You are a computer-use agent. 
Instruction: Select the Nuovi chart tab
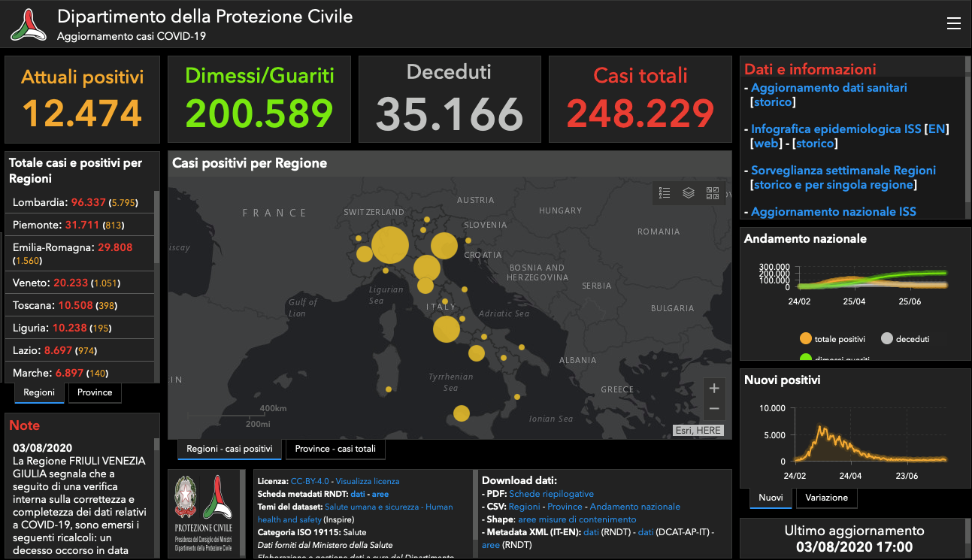pos(771,498)
